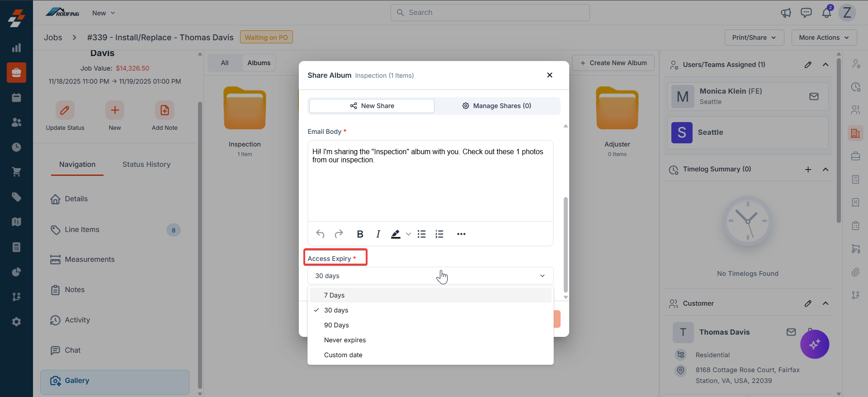Screen dimensions: 868x397
Task: Switch to the Manage Shares (0) tab
Action: click(x=496, y=106)
